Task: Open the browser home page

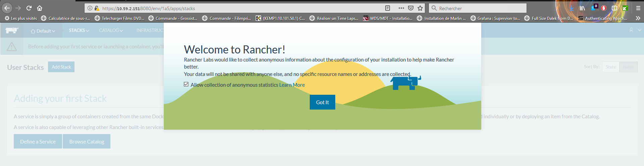Action: (40, 8)
